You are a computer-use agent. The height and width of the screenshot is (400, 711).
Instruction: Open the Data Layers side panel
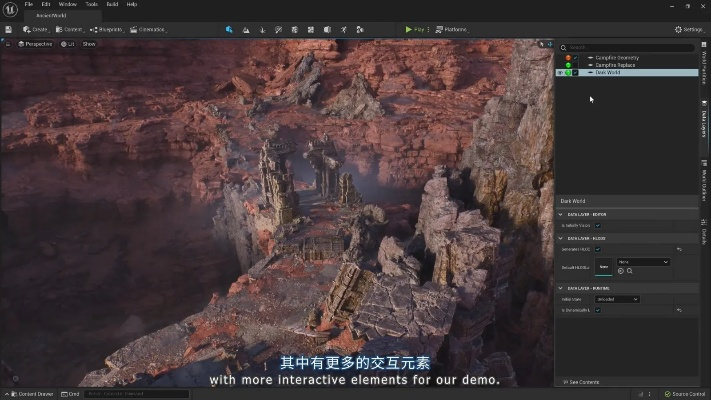pos(704,120)
